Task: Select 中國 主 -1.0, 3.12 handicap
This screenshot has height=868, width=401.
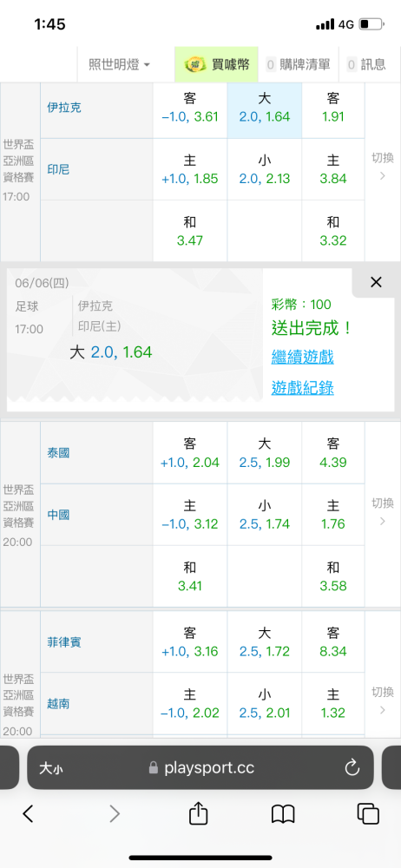Action: click(190, 514)
